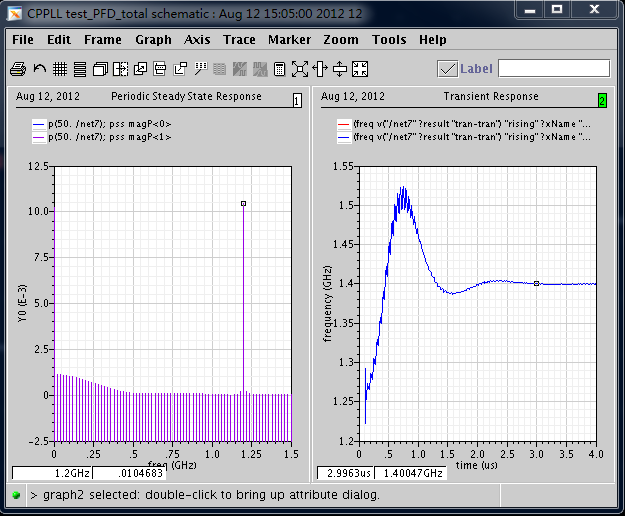Minimize the CPPLL waveform window
The width and height of the screenshot is (625, 516).
530,10
